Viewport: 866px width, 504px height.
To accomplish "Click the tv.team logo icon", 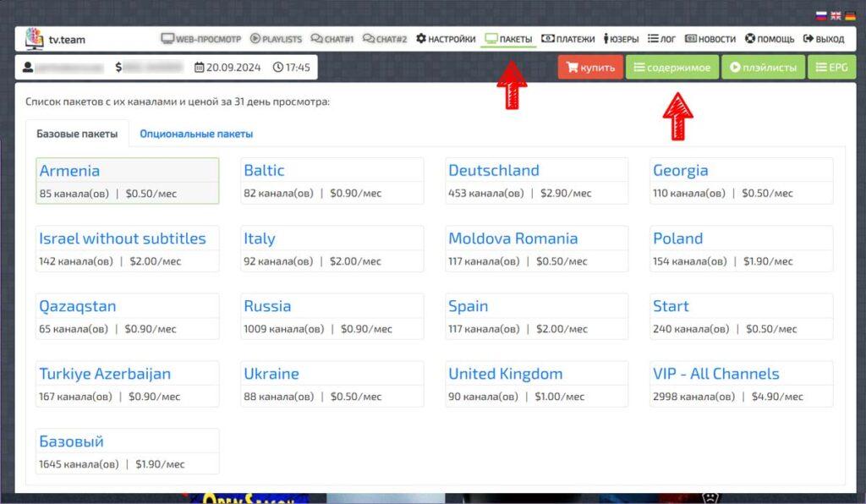I will [x=34, y=39].
